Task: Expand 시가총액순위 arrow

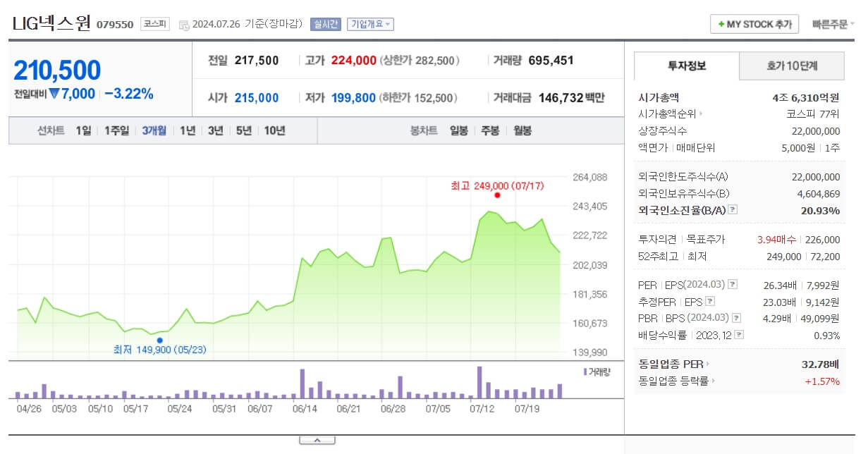Action: tap(701, 114)
